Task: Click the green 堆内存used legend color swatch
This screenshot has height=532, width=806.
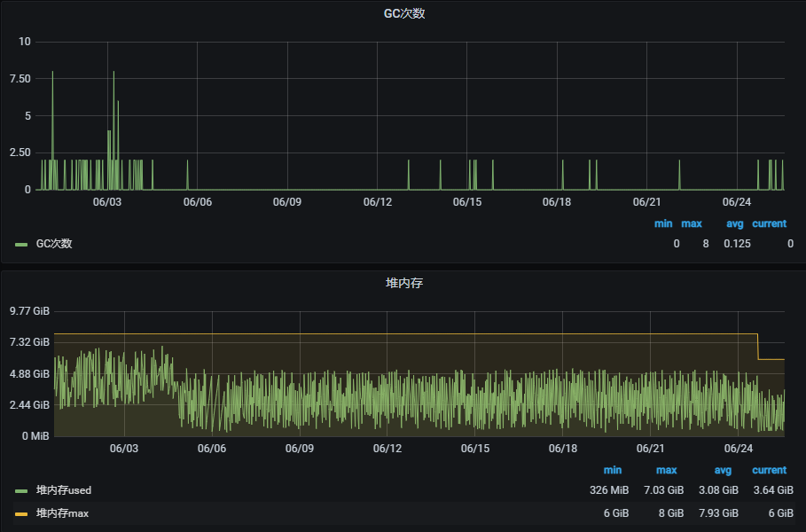Action: [21, 491]
